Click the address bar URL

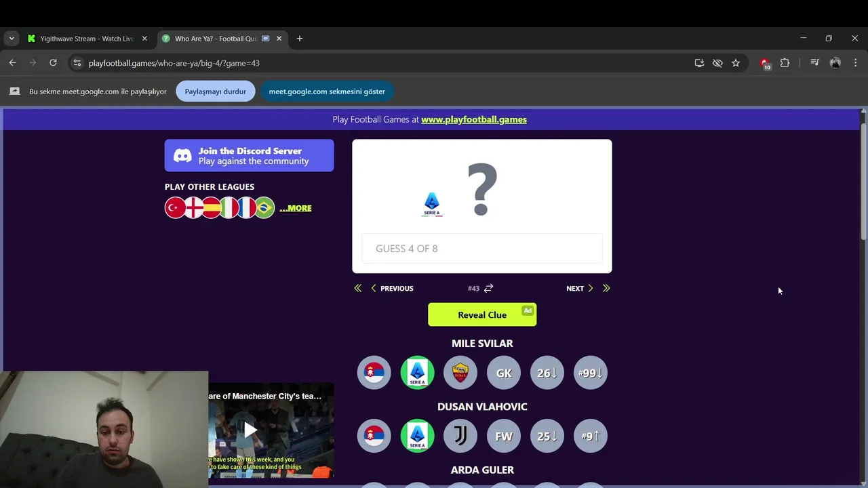[174, 63]
